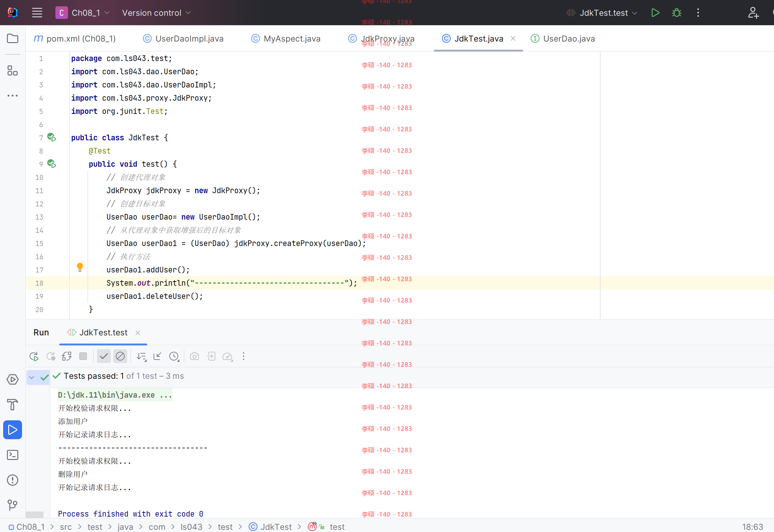Take snapshot camera icon in Run toolbar
The width and height of the screenshot is (774, 532).
pos(195,356)
